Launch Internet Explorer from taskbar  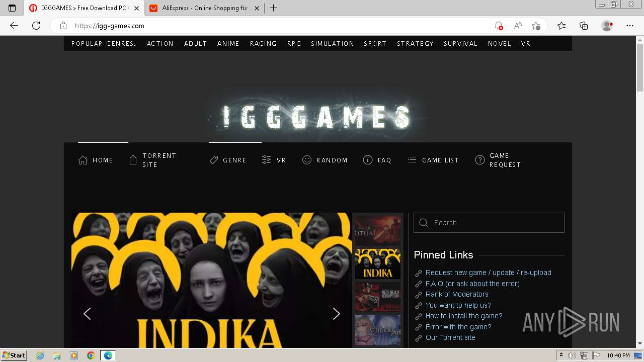pyautogui.click(x=40, y=355)
